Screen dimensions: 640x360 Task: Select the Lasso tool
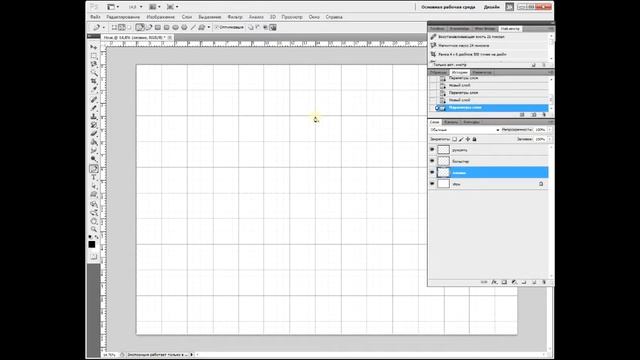pyautogui.click(x=94, y=64)
